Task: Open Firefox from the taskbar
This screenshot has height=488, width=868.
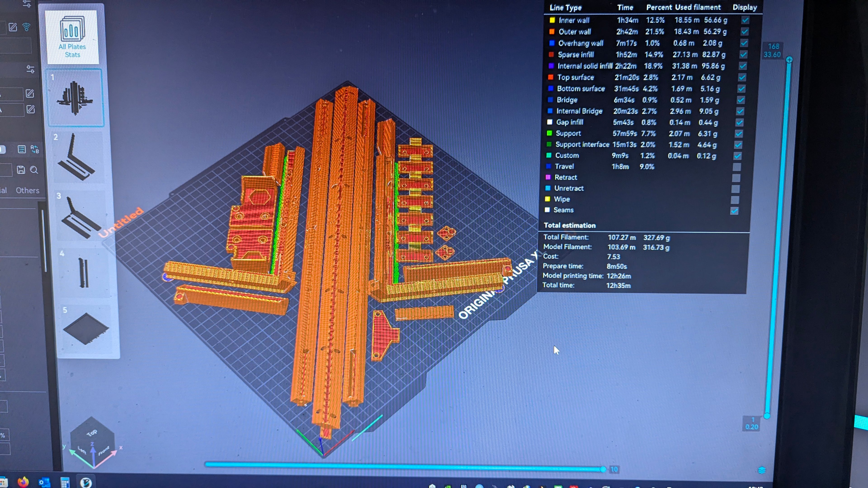Action: pyautogui.click(x=23, y=482)
